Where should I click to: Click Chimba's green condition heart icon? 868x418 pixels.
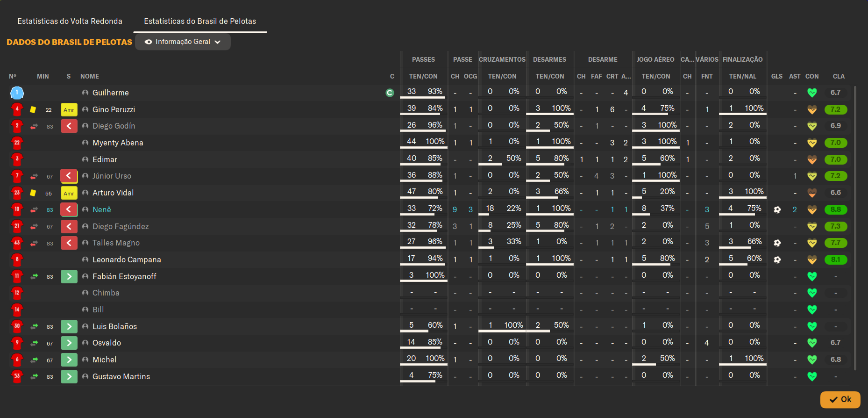coord(812,293)
